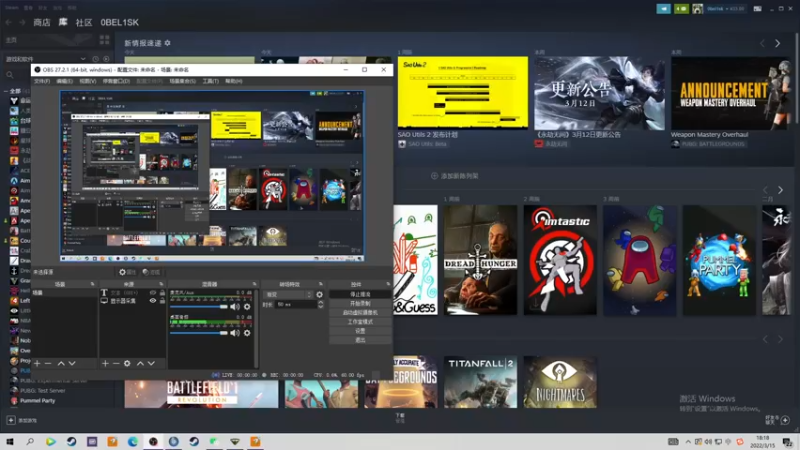Open OBS Edit menu

click(64, 81)
